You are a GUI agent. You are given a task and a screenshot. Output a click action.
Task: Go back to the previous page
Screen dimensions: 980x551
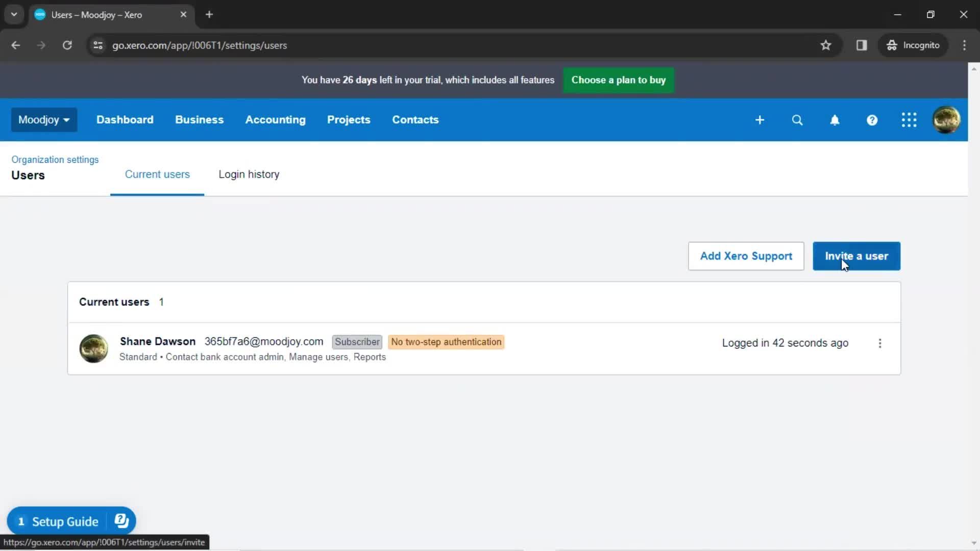coord(16,45)
